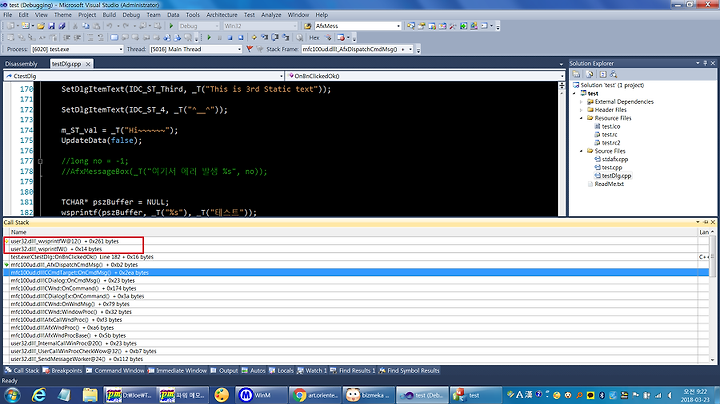Image resolution: width=720 pixels, height=404 pixels.
Task: Expand the External Dependencies node
Action: (x=581, y=102)
